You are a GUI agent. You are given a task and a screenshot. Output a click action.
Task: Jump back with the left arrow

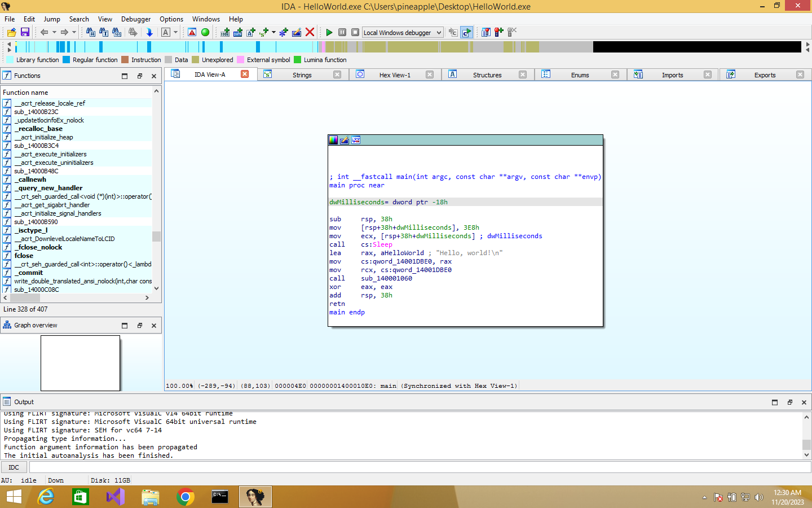(x=44, y=32)
